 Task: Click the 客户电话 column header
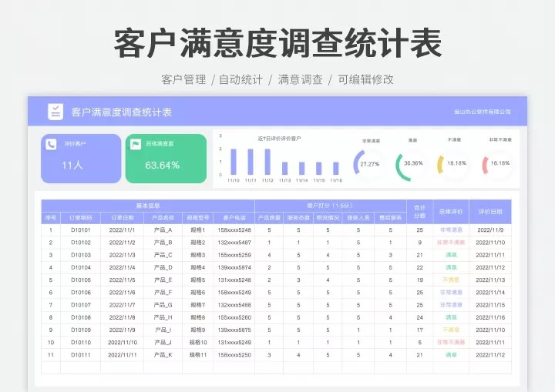234,218
